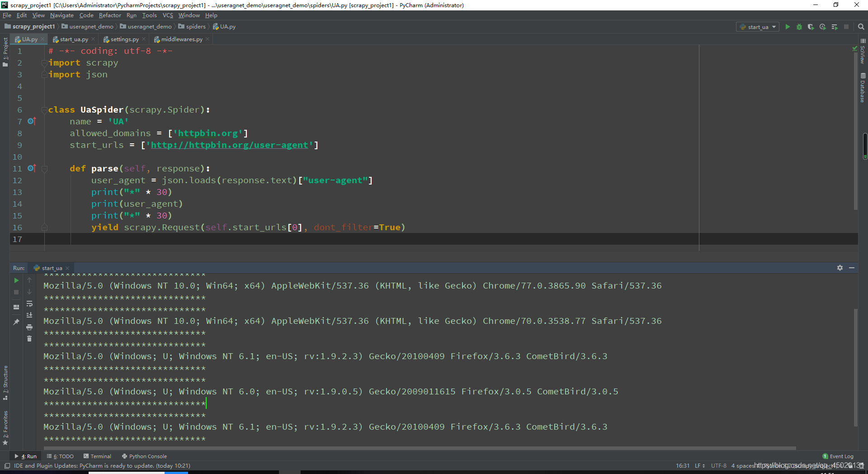Viewport: 868px width, 474px height.
Task: Click the toolbar Stop square button
Action: pyautogui.click(x=846, y=27)
